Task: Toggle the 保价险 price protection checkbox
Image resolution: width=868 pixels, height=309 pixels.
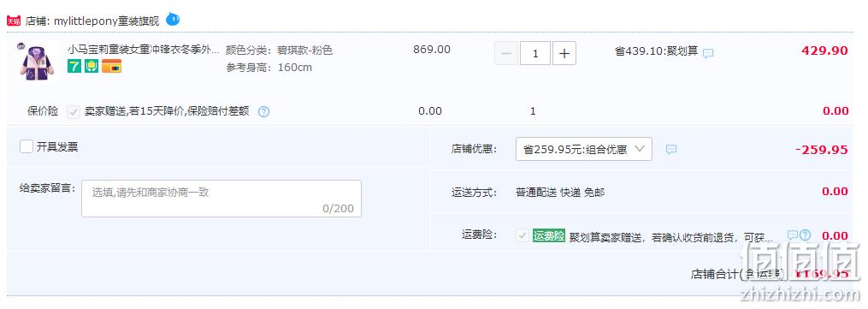Action: 73,112
